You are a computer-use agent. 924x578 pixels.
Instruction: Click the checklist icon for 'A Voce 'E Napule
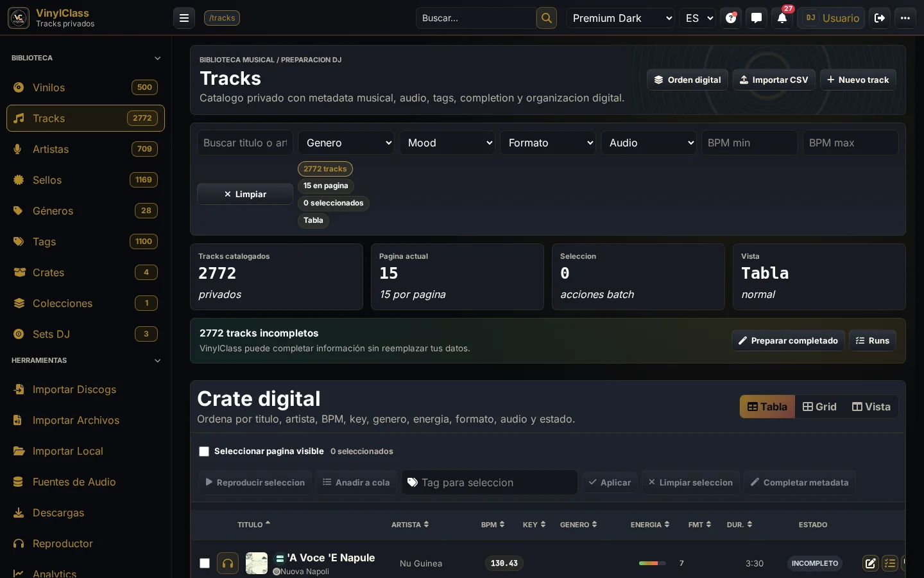pos(890,563)
